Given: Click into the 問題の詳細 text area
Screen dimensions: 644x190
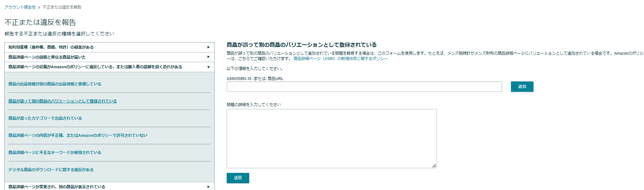Looking at the screenshot, I should click(x=331, y=138).
